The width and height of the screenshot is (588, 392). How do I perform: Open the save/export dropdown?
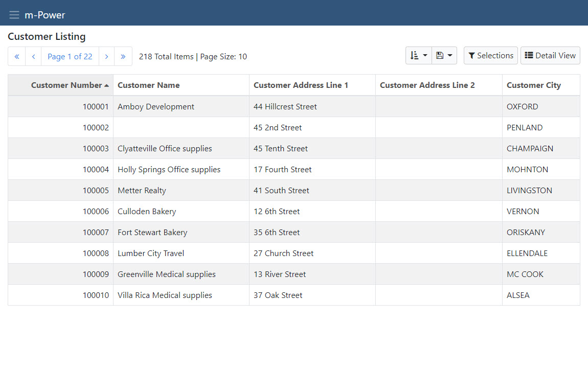pos(444,56)
